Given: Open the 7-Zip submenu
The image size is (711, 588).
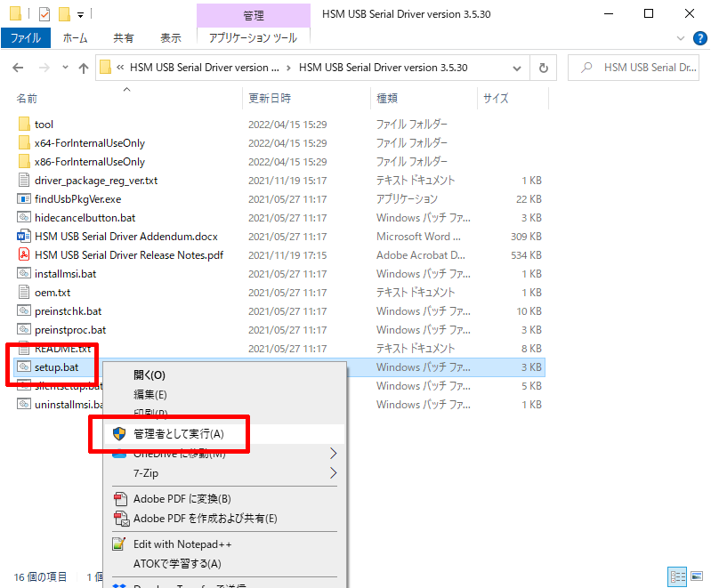Looking at the screenshot, I should 225,473.
